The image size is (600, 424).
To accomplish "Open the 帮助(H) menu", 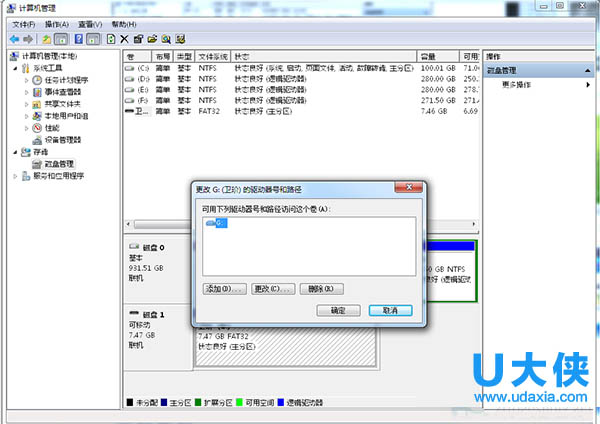I will point(124,24).
